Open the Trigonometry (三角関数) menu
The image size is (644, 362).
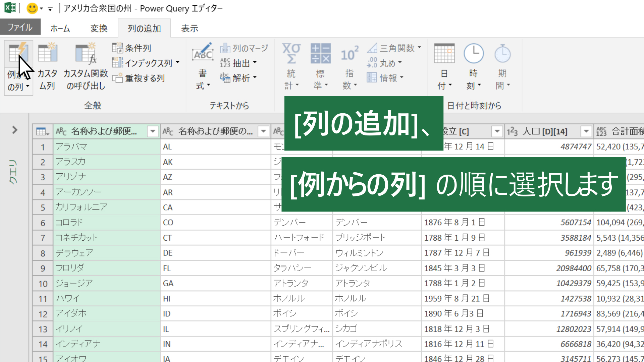point(394,48)
